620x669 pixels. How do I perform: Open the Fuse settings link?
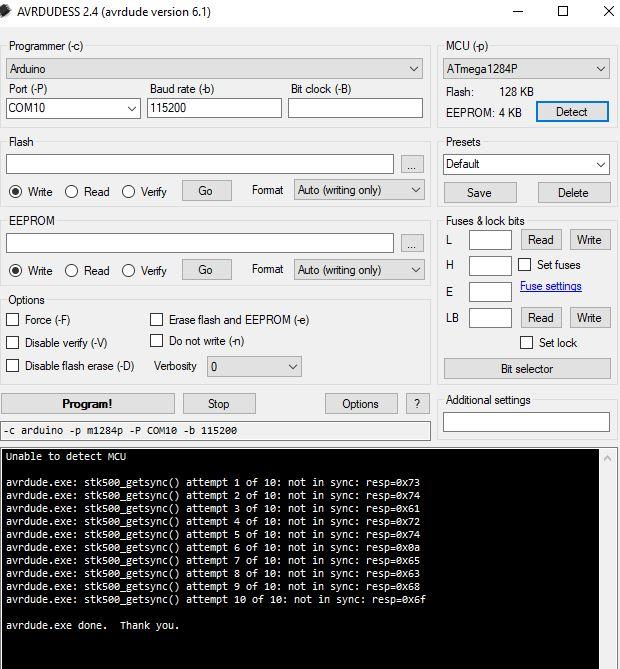(550, 286)
